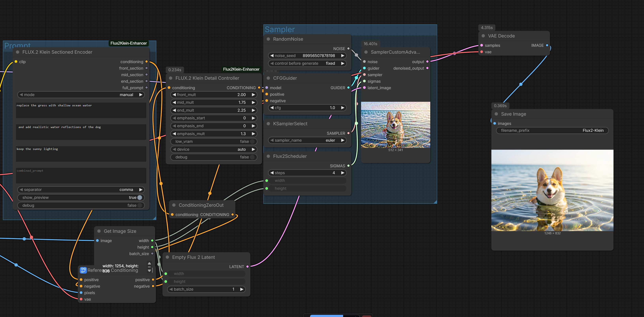This screenshot has height=317, width=644.
Task: Click the filename_prefix field in Save Image
Action: pos(552,131)
